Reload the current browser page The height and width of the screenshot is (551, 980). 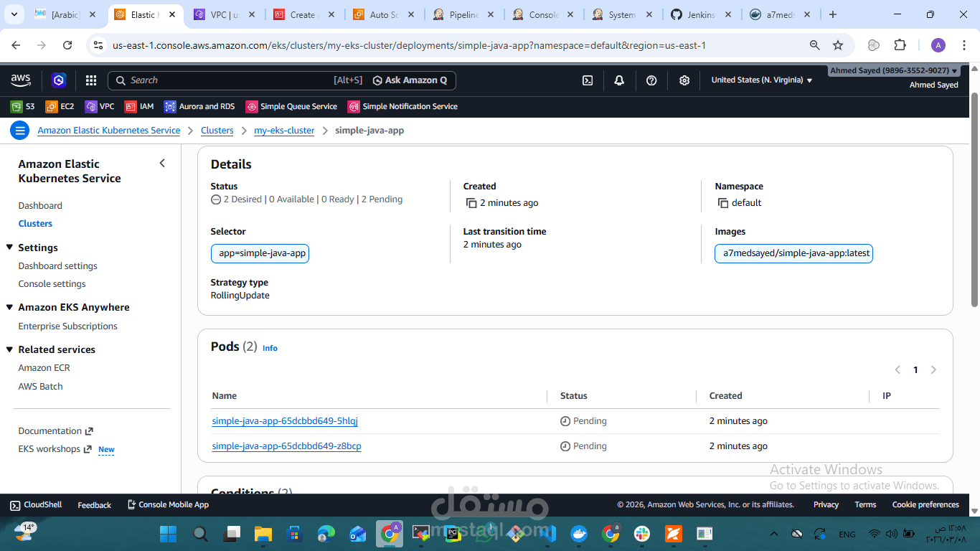(x=67, y=45)
